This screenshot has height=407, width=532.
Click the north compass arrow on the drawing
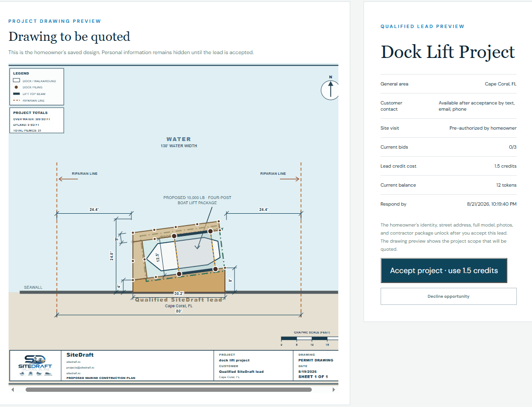pyautogui.click(x=330, y=90)
